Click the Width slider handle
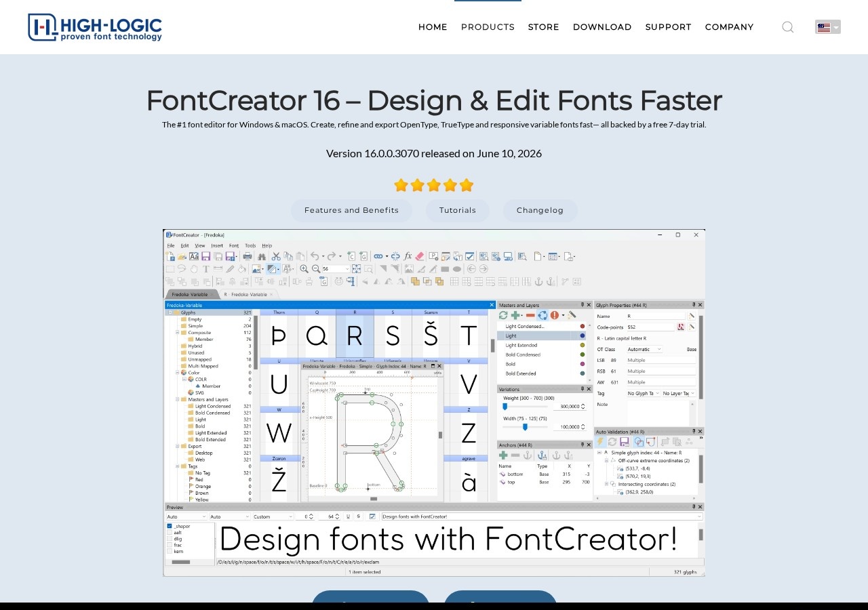This screenshot has width=868, height=610. (525, 427)
